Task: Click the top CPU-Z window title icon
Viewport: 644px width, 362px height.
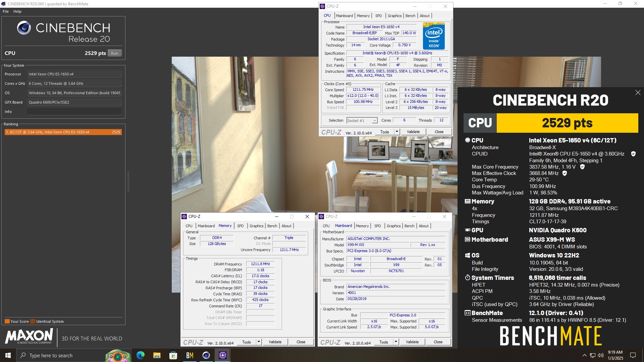Action: (322, 6)
